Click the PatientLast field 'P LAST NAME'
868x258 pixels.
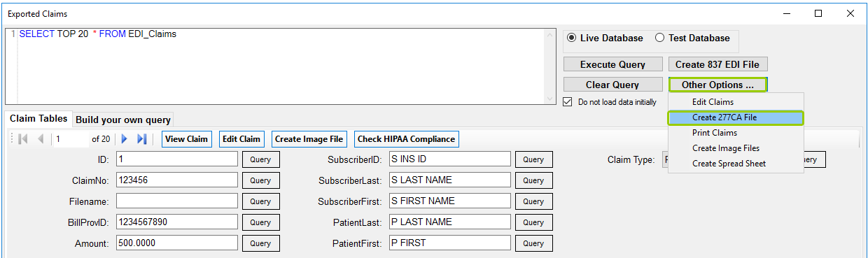tap(449, 222)
